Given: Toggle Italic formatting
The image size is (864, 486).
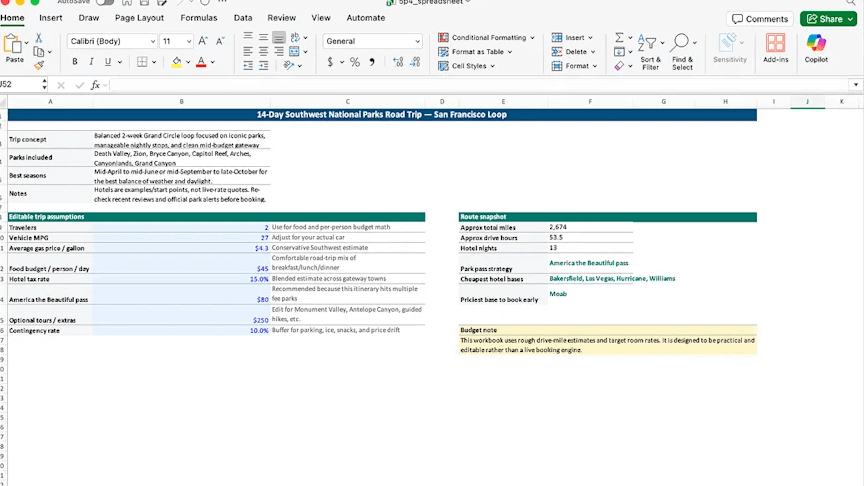Looking at the screenshot, I should click(92, 62).
